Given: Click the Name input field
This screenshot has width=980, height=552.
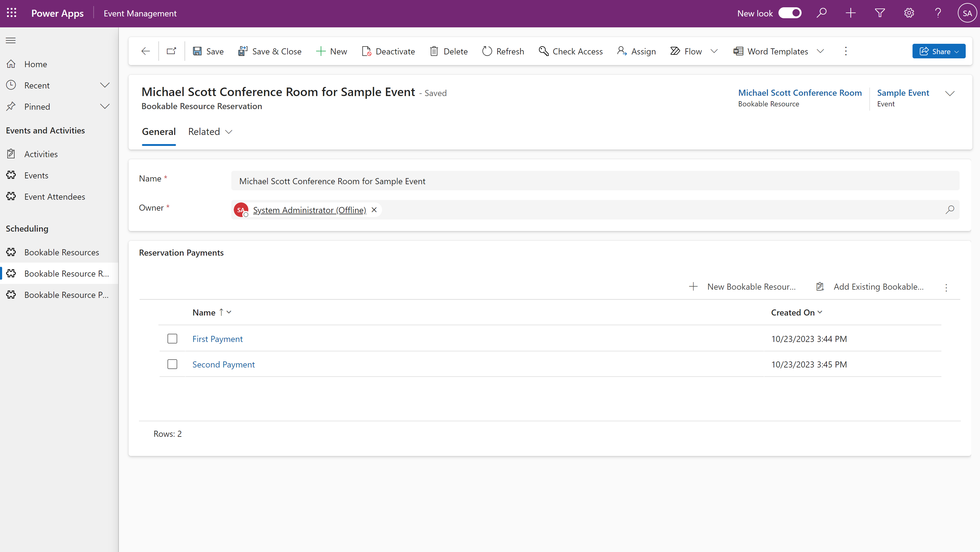Looking at the screenshot, I should [595, 181].
